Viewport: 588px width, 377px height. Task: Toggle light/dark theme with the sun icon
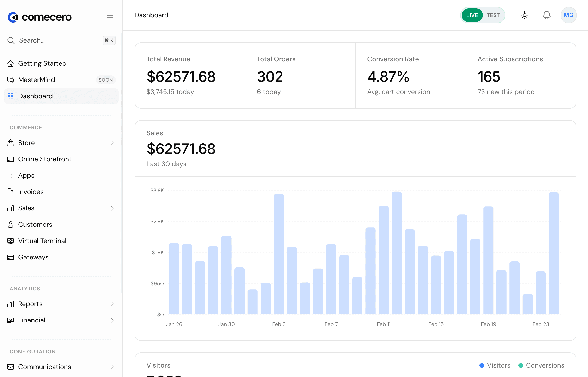point(524,15)
